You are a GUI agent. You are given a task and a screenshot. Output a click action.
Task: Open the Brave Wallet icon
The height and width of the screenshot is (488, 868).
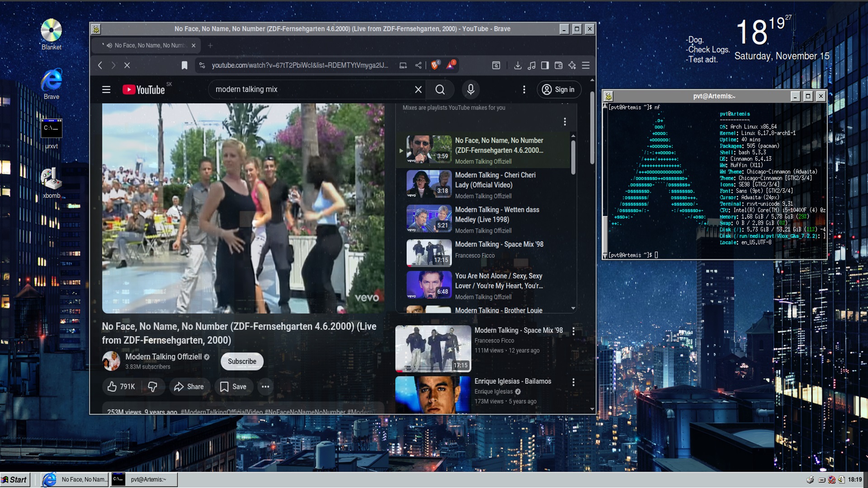pyautogui.click(x=558, y=66)
